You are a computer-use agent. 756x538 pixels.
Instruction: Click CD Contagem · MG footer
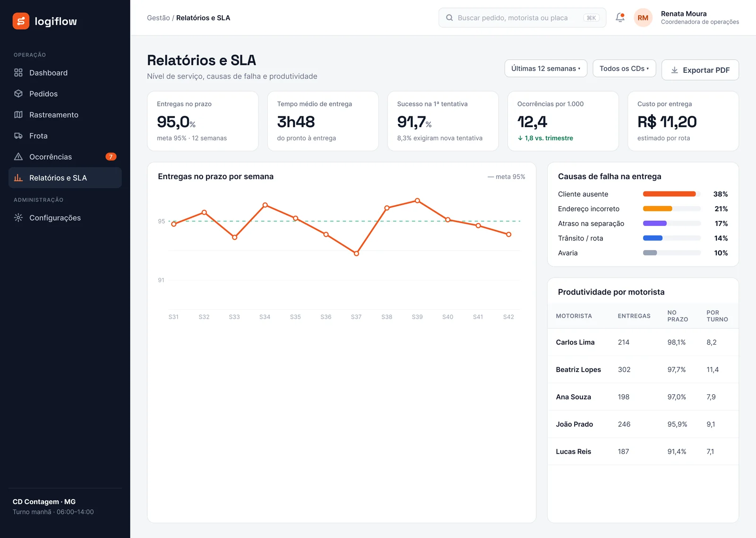coord(44,502)
